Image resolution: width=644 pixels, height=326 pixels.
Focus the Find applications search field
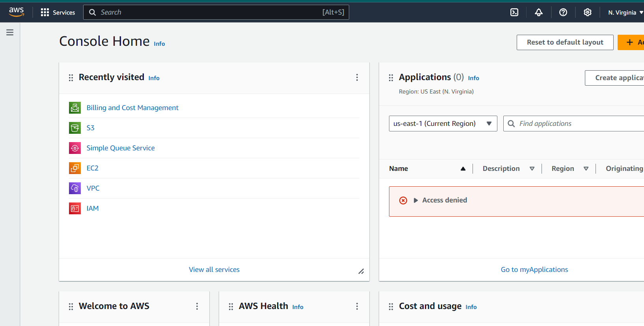pyautogui.click(x=574, y=124)
